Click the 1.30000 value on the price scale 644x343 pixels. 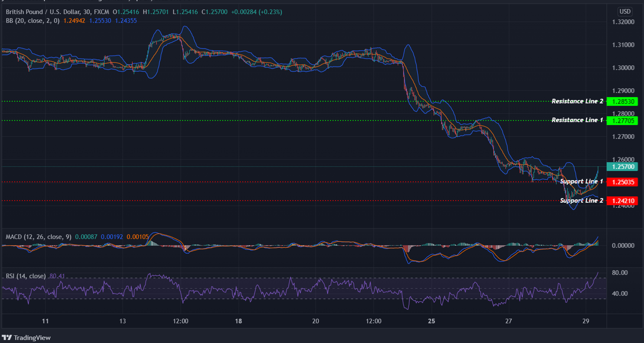click(624, 67)
